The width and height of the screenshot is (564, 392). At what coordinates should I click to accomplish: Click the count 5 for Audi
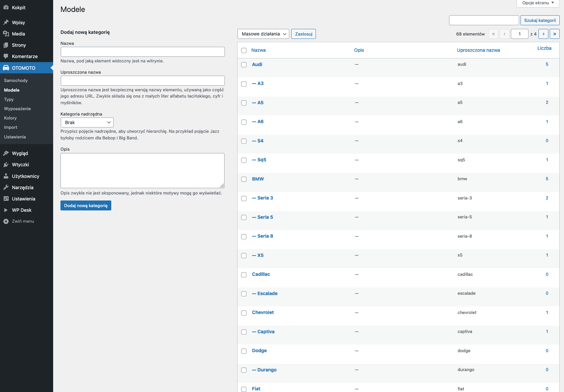click(x=547, y=64)
